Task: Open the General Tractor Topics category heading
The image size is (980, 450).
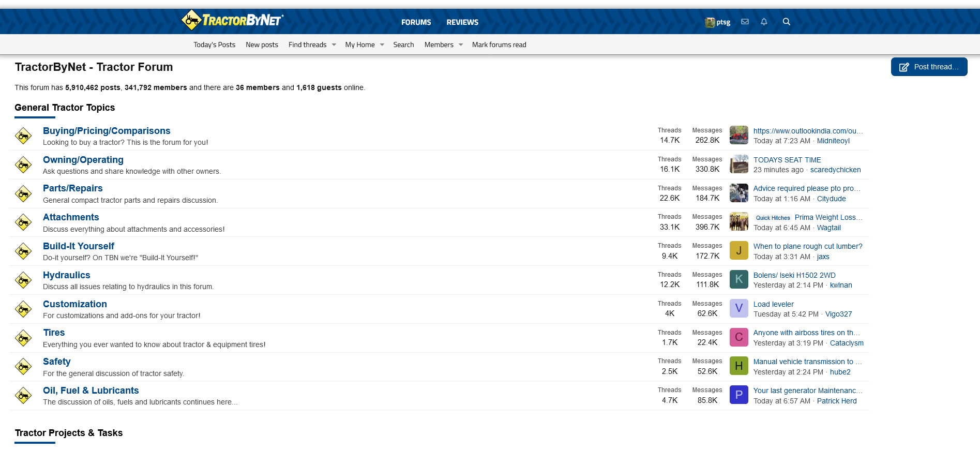Action: point(65,108)
